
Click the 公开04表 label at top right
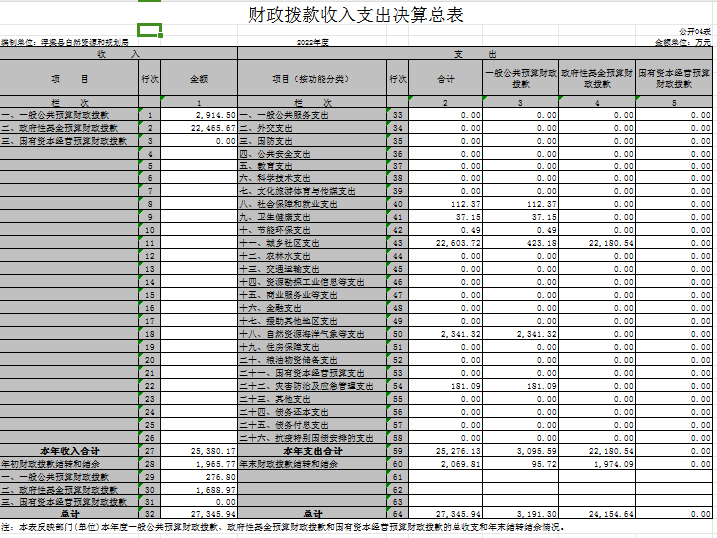tap(696, 34)
